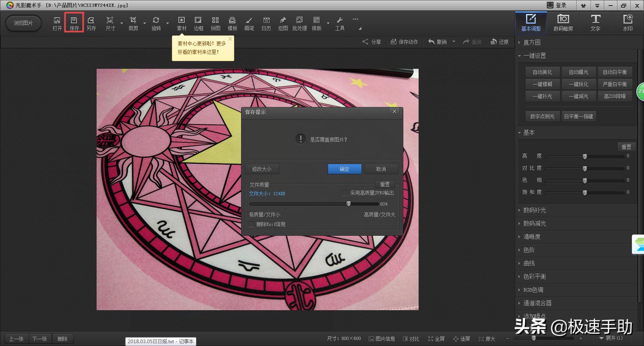This screenshot has height=346, width=644.
Task: Select the 画笔 brush tool
Action: [249, 23]
